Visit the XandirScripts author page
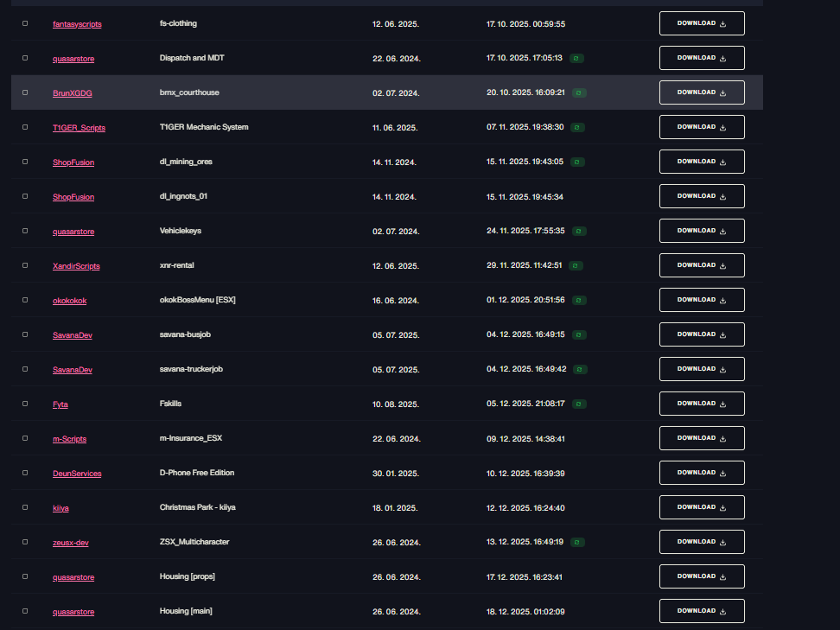Viewport: 840px width, 630px height. 76,266
